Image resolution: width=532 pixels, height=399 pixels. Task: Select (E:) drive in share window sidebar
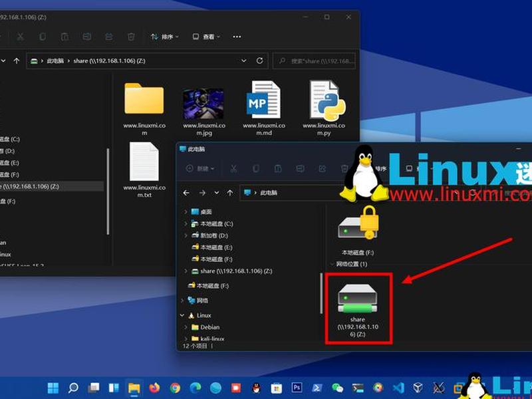(x=9, y=163)
